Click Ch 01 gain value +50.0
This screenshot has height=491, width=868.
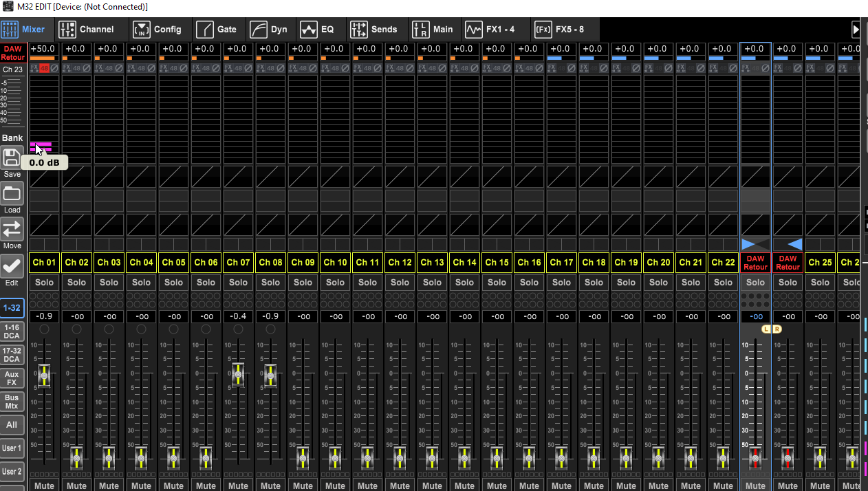coord(44,49)
